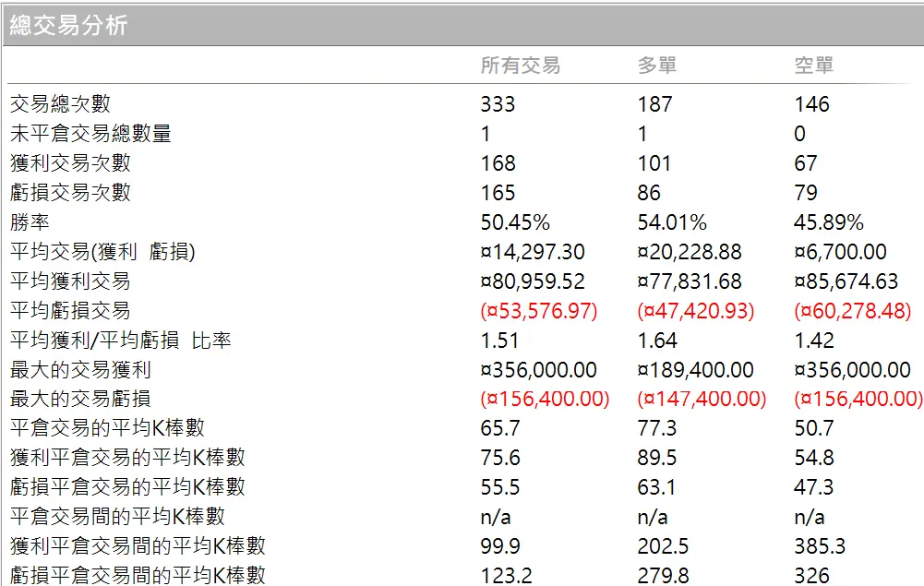The image size is (924, 586).
Task: Click the 50.45% win rate value
Action: tap(513, 221)
